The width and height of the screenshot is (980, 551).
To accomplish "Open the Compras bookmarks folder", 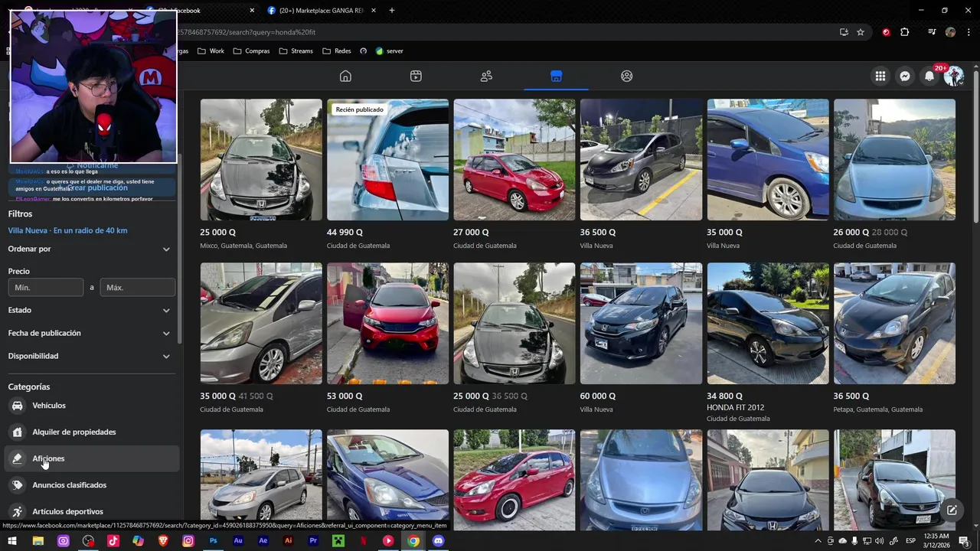I will pos(252,51).
